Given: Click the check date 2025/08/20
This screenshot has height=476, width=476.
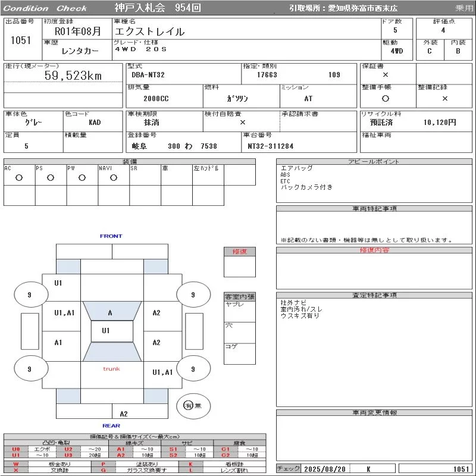Looking at the screenshot, I should click(325, 469).
